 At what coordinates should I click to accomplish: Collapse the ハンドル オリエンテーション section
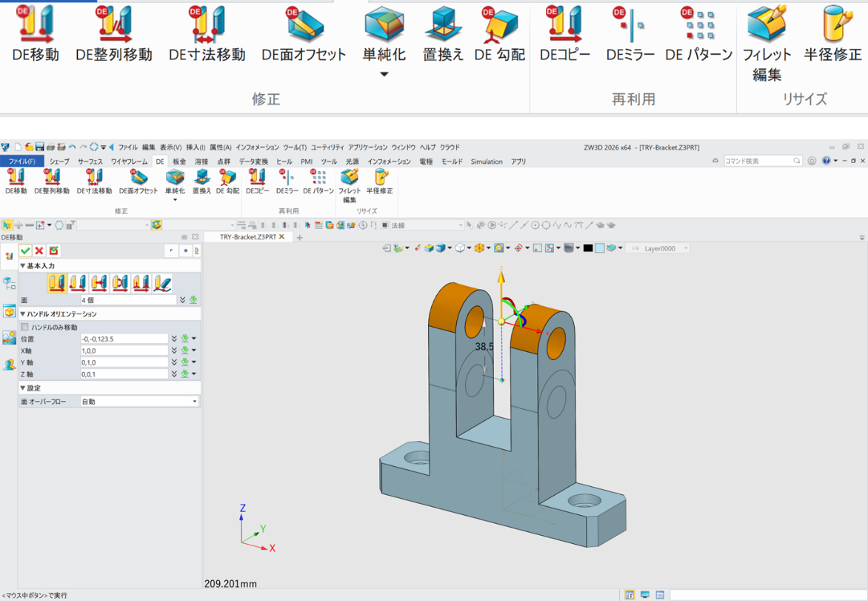click(x=24, y=313)
